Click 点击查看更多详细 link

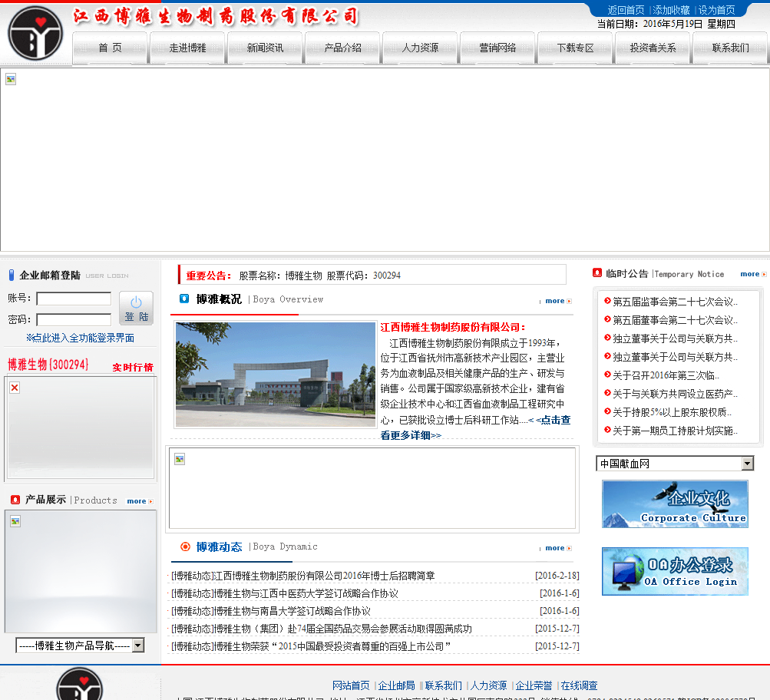475,427
